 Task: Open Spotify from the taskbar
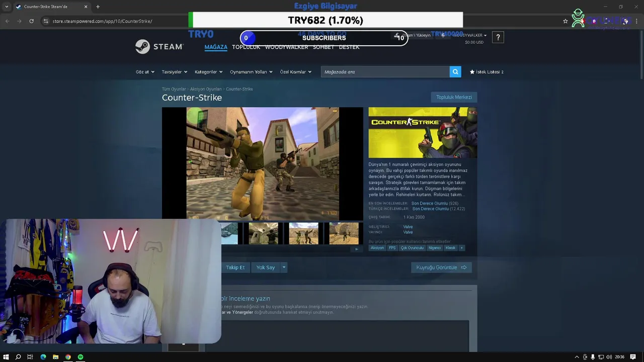80,357
